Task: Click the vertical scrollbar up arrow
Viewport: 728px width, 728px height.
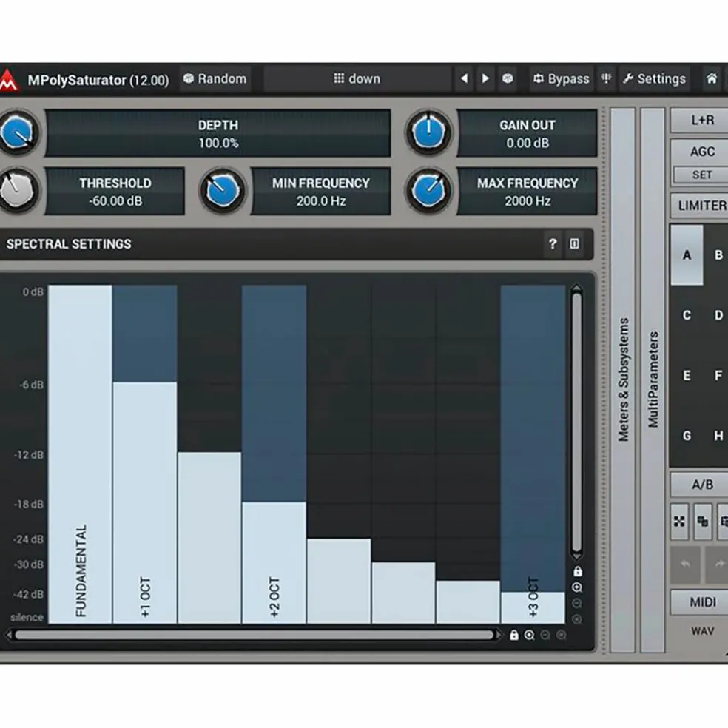Action: 577,289
